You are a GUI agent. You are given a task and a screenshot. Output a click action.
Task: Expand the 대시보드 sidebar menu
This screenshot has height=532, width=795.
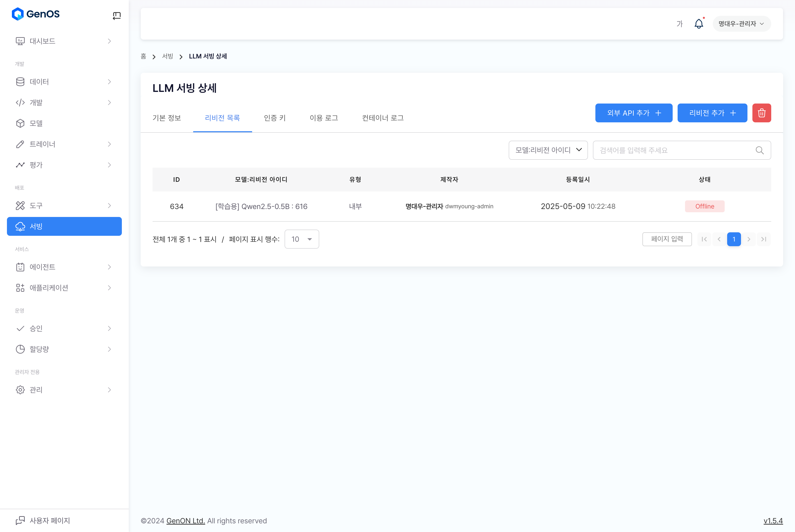coord(64,41)
